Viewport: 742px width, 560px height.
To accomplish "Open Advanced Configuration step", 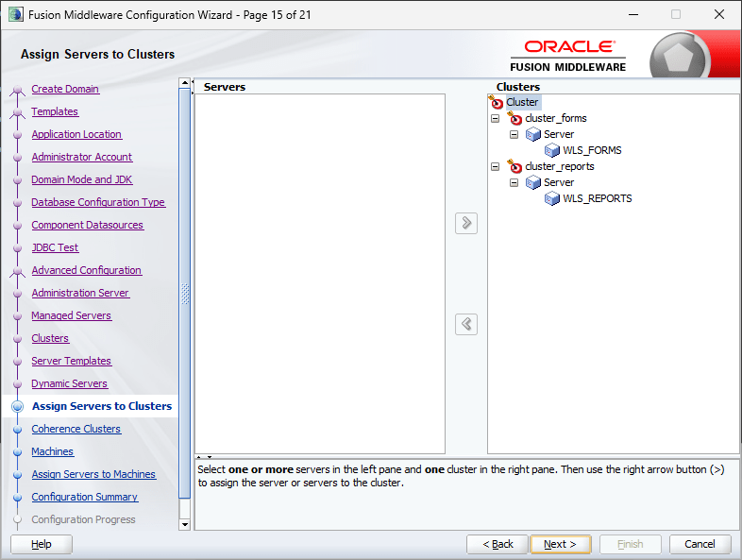I will coord(87,271).
